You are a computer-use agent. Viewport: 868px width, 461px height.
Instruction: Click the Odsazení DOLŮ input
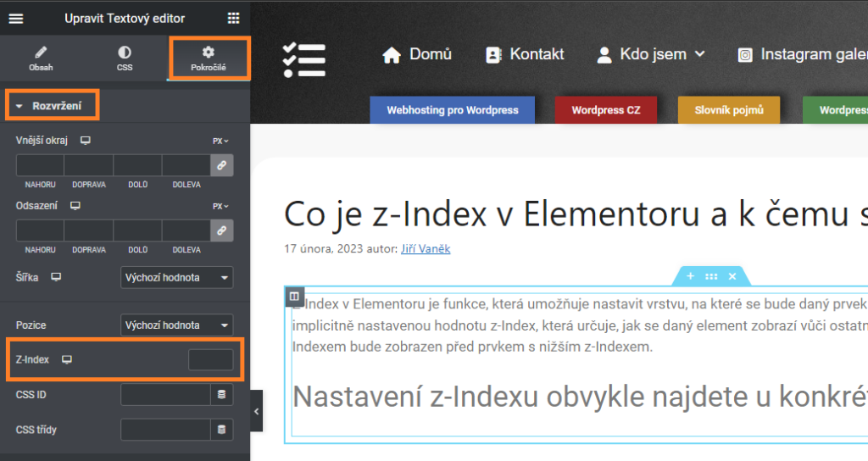138,230
